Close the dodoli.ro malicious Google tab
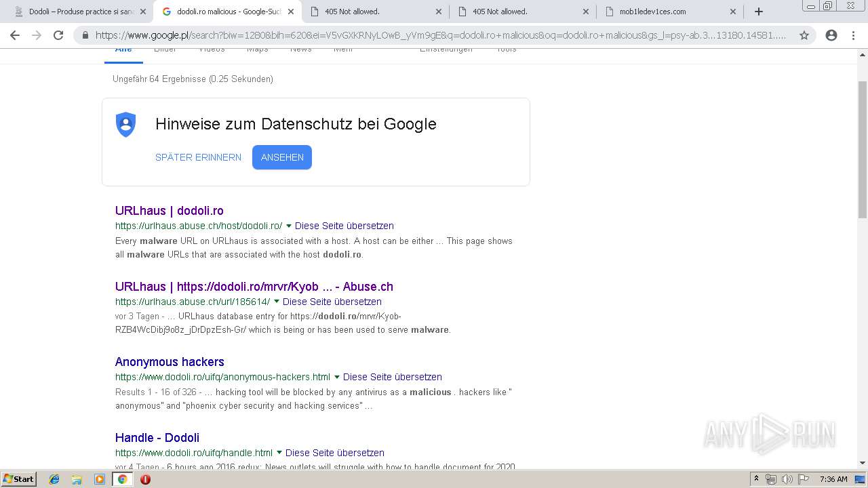Viewport: 868px width, 488px height. pos(290,12)
